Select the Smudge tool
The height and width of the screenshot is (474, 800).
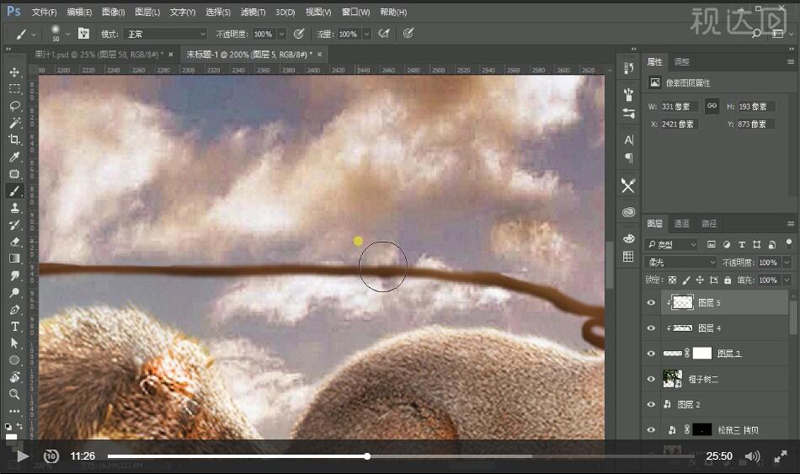pos(14,276)
